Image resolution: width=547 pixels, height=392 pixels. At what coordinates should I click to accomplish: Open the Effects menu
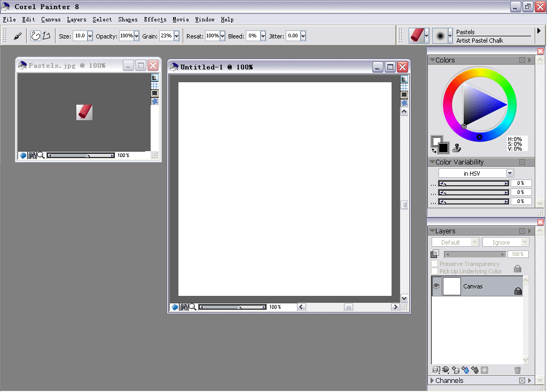pyautogui.click(x=155, y=19)
